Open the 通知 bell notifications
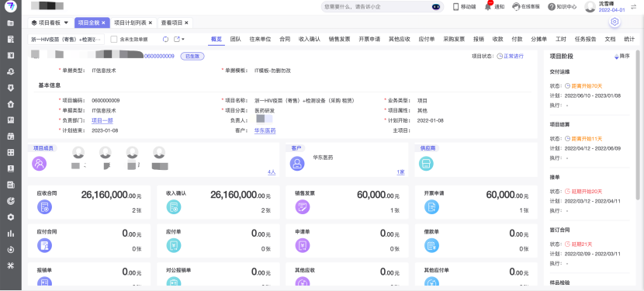 [x=488, y=6]
